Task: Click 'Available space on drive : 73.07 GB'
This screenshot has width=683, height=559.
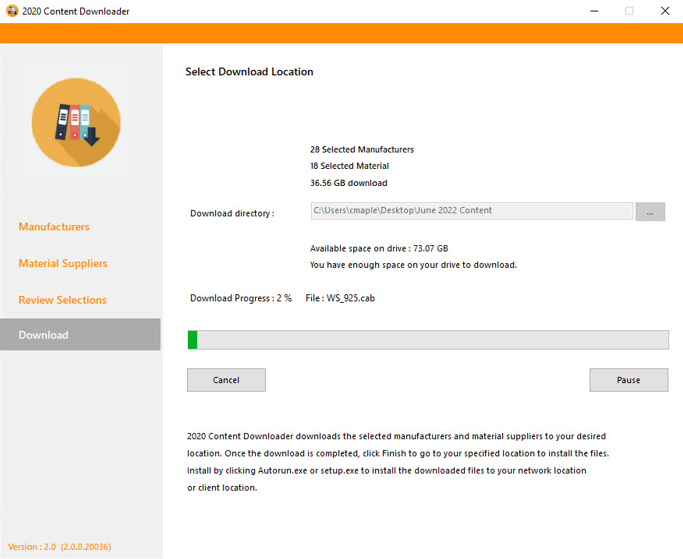Action: tap(379, 248)
